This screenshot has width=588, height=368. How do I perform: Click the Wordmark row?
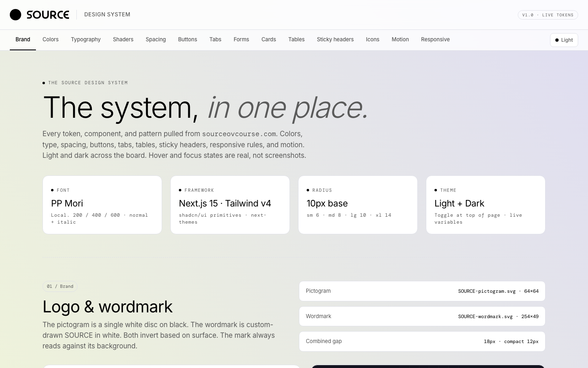(x=422, y=316)
